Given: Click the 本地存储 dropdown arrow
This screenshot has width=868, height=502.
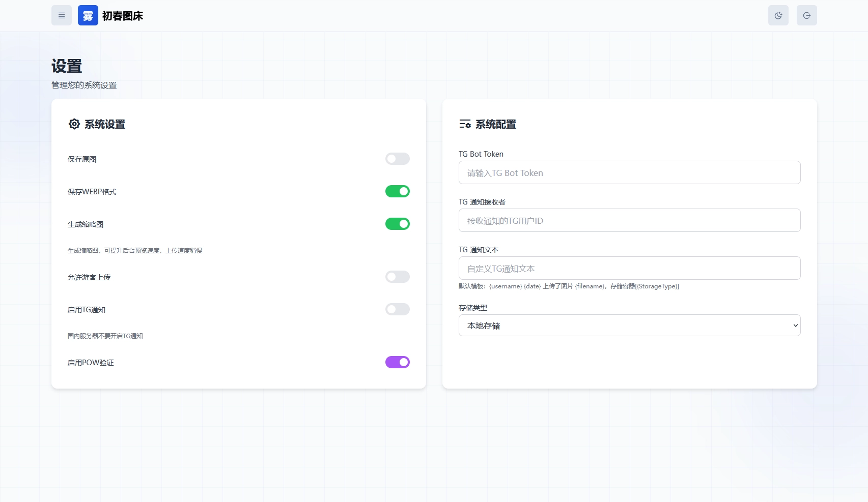Looking at the screenshot, I should tap(795, 326).
